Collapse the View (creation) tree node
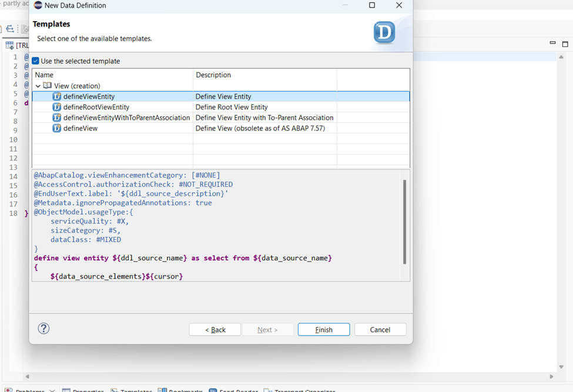The width and height of the screenshot is (573, 392). [38, 86]
